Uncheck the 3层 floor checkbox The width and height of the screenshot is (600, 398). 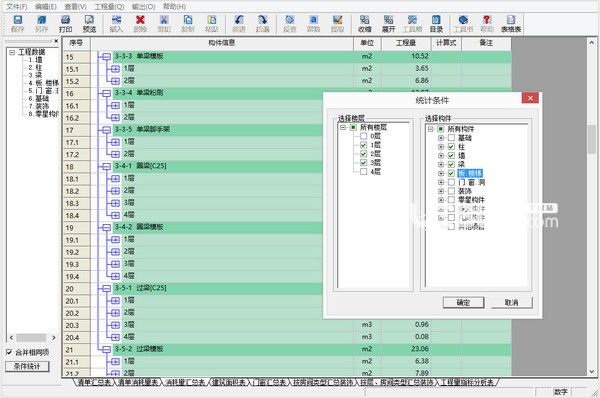[364, 163]
